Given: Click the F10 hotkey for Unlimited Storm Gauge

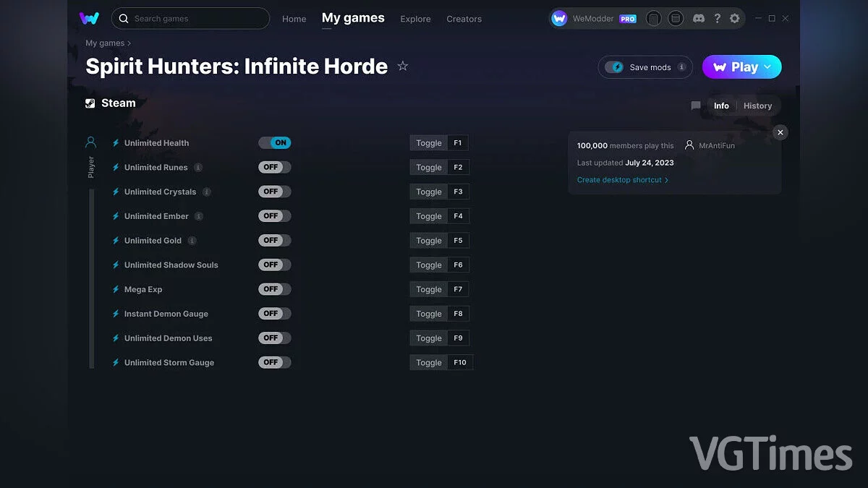Looking at the screenshot, I should coord(460,363).
